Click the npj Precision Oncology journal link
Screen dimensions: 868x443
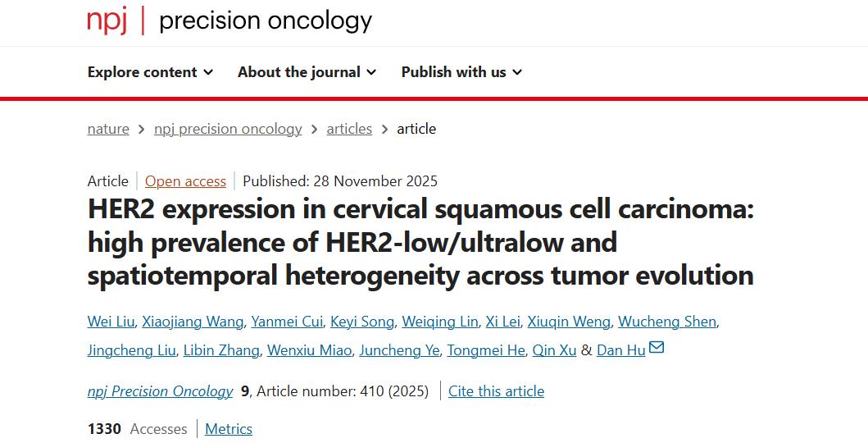point(160,391)
